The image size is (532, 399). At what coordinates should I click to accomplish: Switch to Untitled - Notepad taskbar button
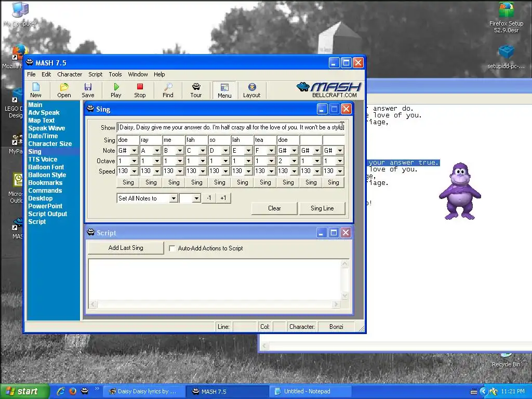point(310,392)
